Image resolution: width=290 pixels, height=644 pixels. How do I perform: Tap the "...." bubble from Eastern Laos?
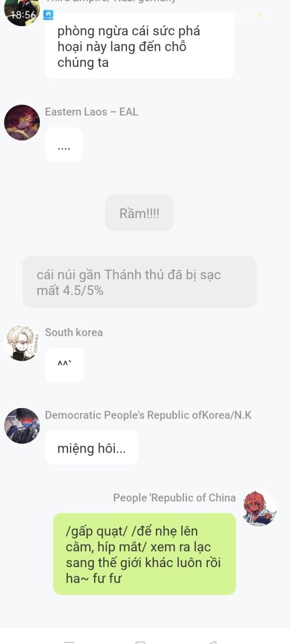(64, 145)
